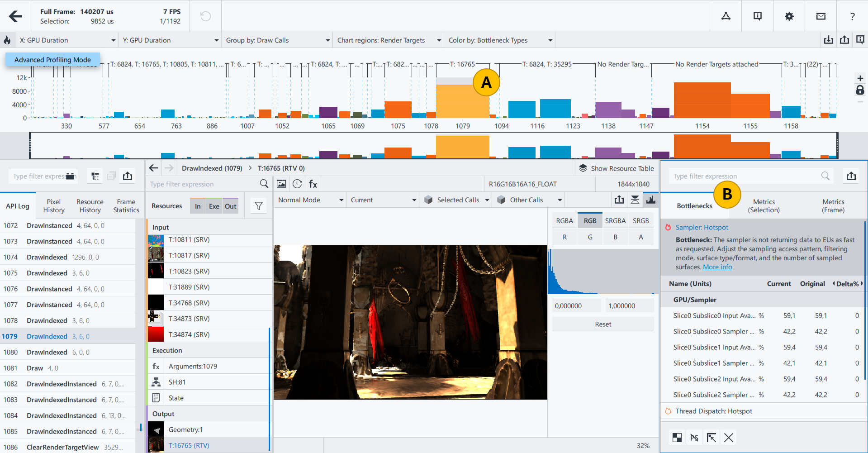Enable the RGBA channel view

pyautogui.click(x=564, y=221)
